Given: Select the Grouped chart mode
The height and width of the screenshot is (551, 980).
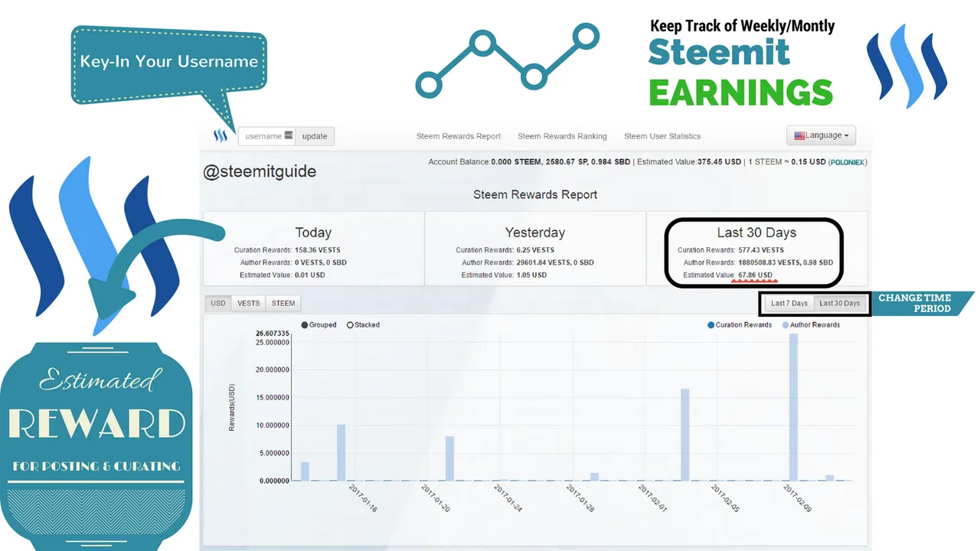Looking at the screenshot, I should (318, 325).
